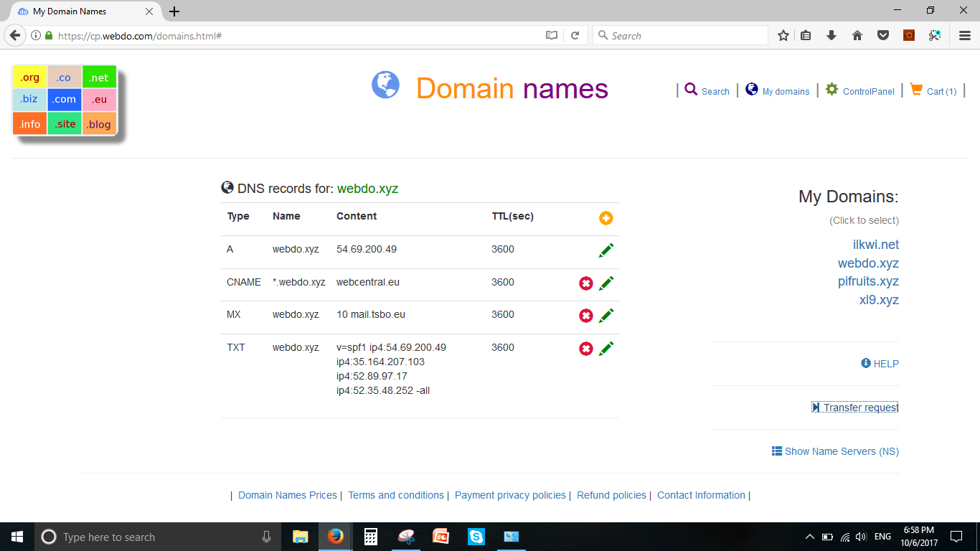
Task: Click the browser back button
Action: 14,35
